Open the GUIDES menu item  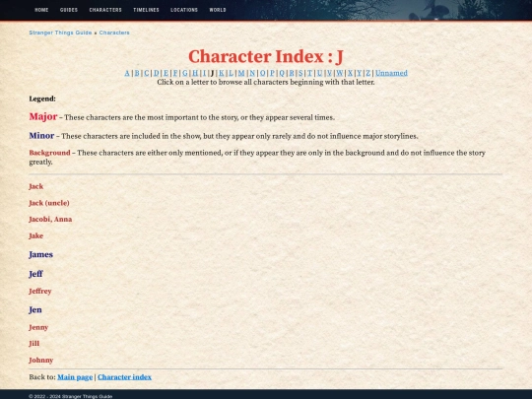(x=69, y=10)
